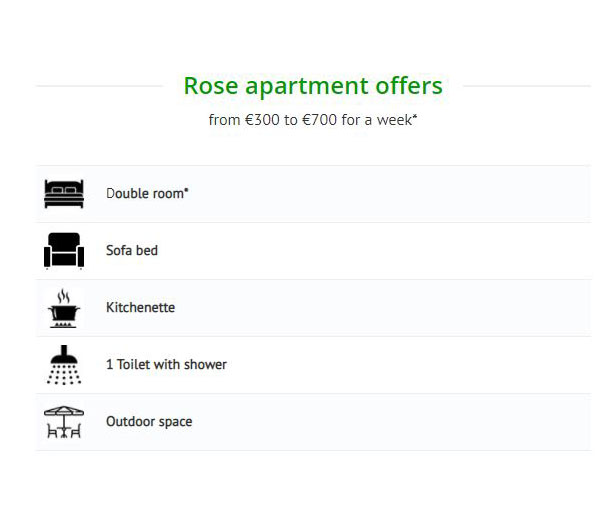Select the 'Sofa bed' text label
This screenshot has width=608, height=525.
coord(132,250)
